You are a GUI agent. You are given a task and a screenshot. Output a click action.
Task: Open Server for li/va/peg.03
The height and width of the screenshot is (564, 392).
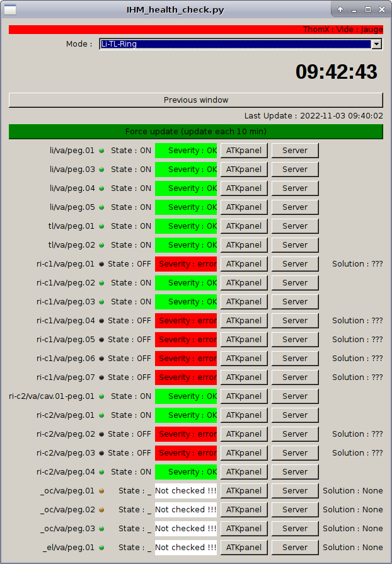tap(294, 170)
